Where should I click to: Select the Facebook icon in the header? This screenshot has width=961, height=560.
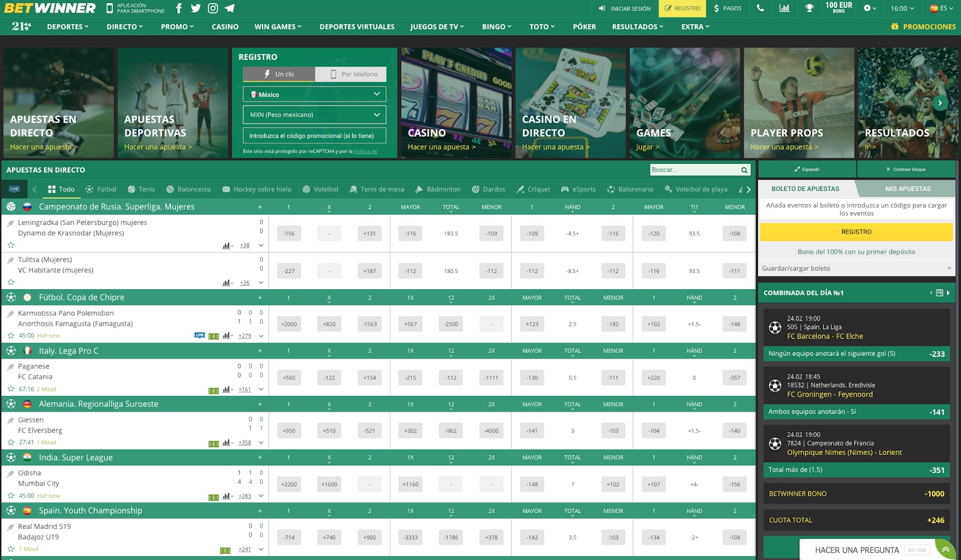click(178, 8)
